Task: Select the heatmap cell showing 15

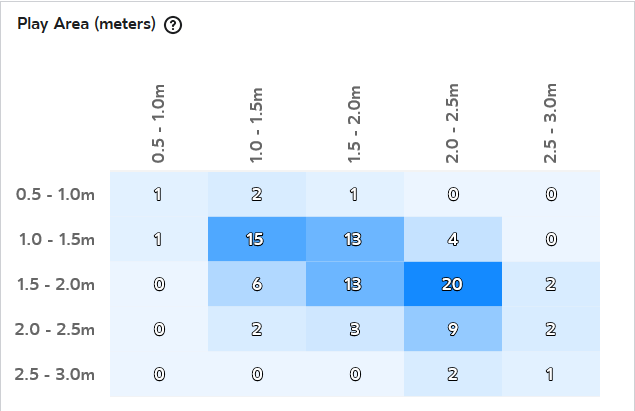Action: pyautogui.click(x=257, y=239)
